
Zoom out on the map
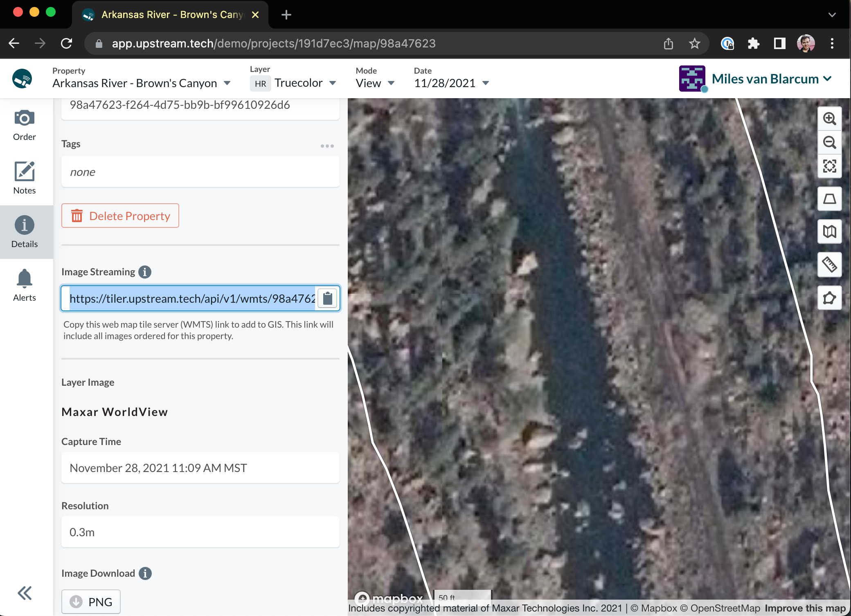coord(829,142)
